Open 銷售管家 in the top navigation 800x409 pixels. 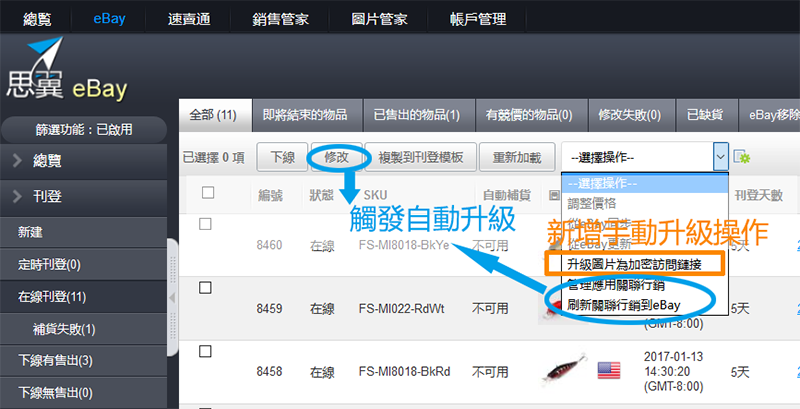(x=280, y=19)
